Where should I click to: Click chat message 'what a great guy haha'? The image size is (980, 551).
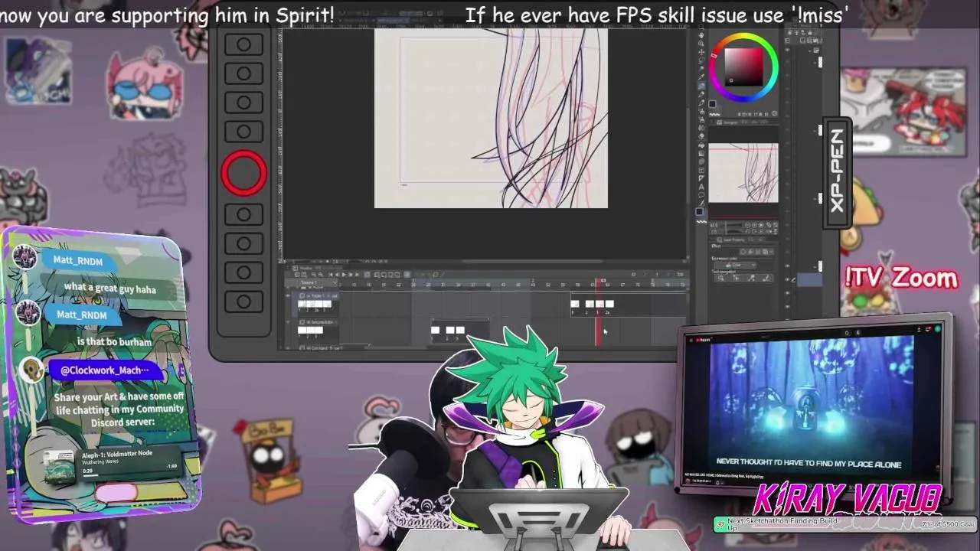tap(109, 289)
